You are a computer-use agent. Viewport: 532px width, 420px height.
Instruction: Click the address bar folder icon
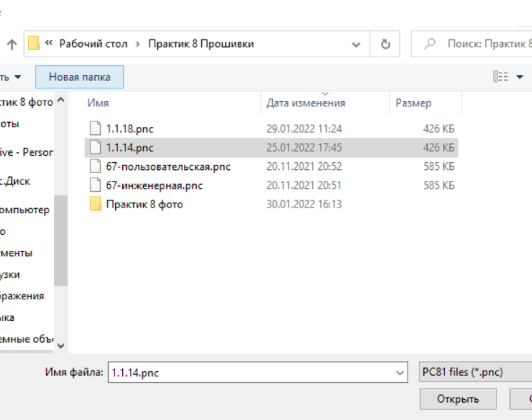34,44
